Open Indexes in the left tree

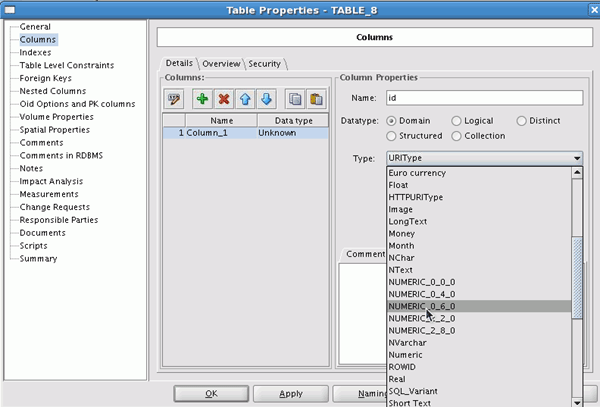point(35,52)
